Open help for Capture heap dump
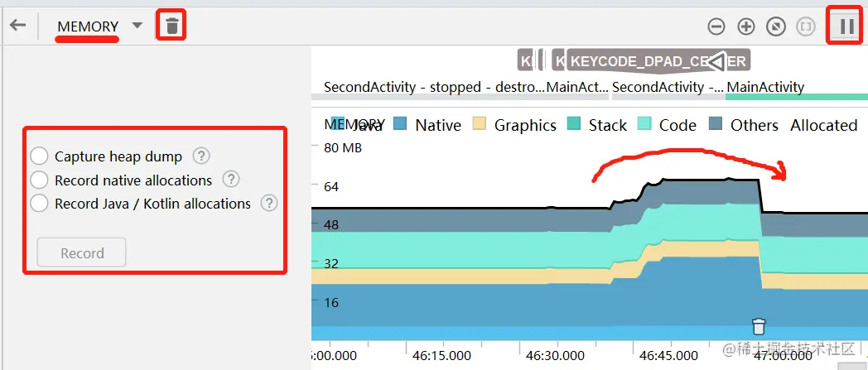This screenshot has height=370, width=868. [201, 156]
